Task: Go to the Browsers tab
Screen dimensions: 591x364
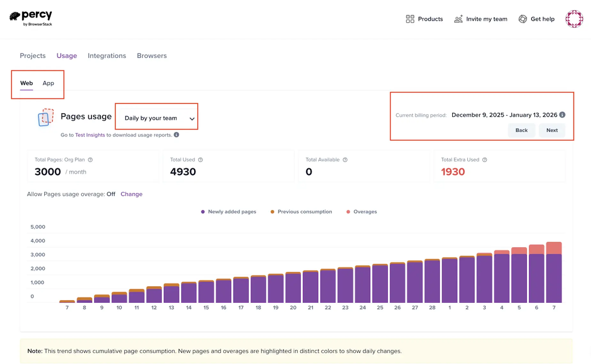Action: pyautogui.click(x=152, y=56)
